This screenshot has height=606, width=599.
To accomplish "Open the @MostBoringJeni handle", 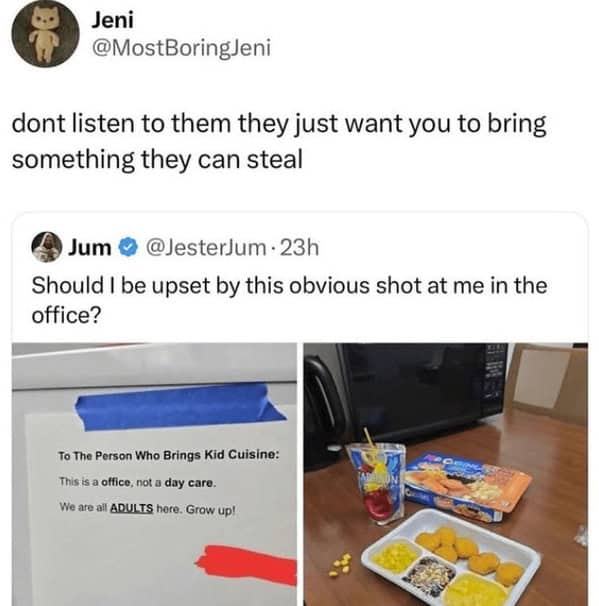I will click(x=181, y=48).
